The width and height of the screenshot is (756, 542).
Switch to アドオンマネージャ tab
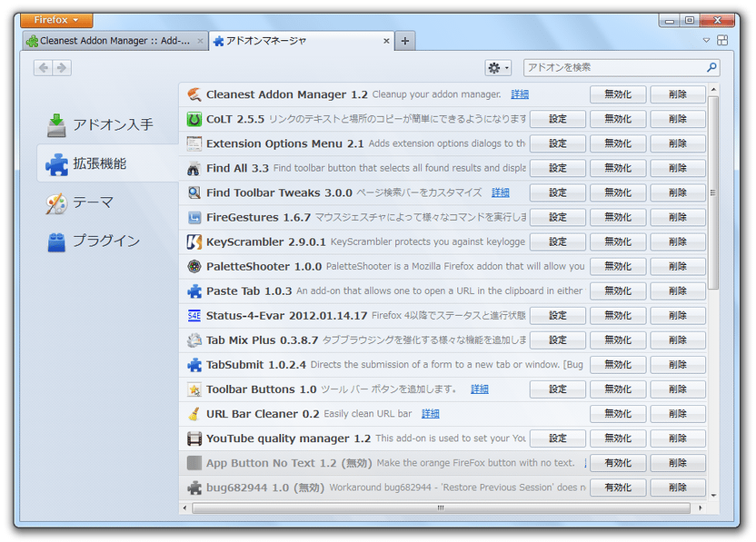click(x=302, y=41)
